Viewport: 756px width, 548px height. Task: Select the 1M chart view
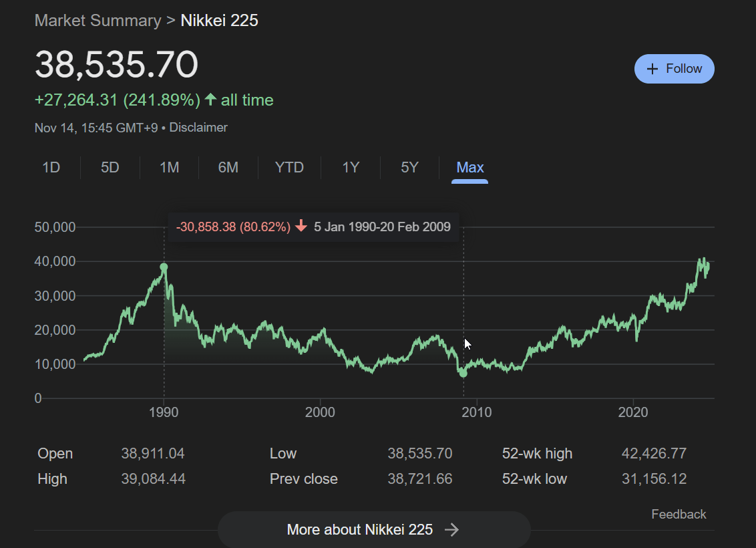tap(169, 167)
